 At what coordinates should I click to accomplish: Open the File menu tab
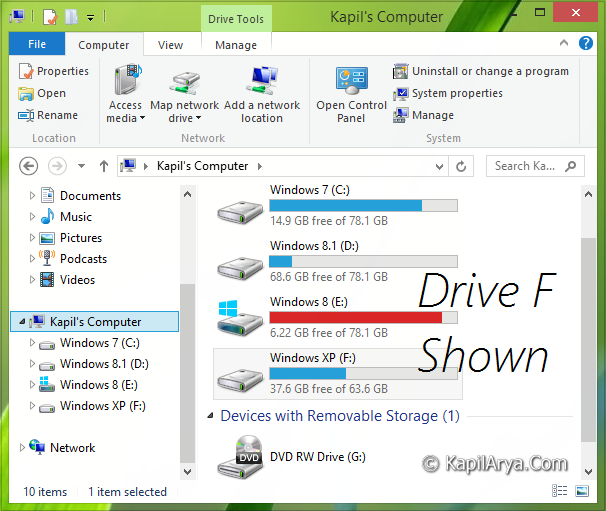pos(37,44)
